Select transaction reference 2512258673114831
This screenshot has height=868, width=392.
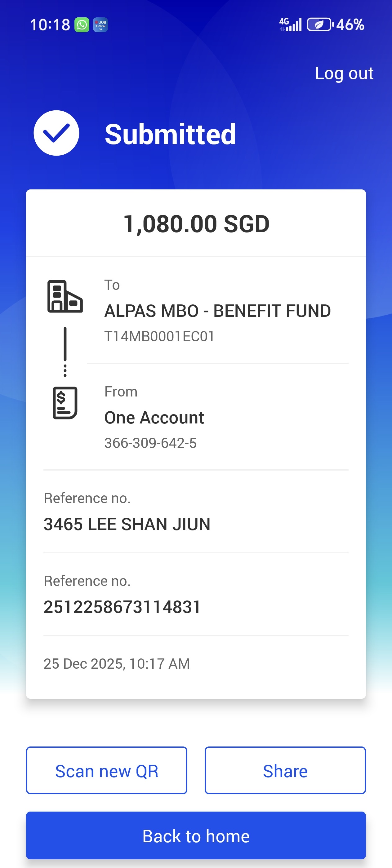click(122, 607)
